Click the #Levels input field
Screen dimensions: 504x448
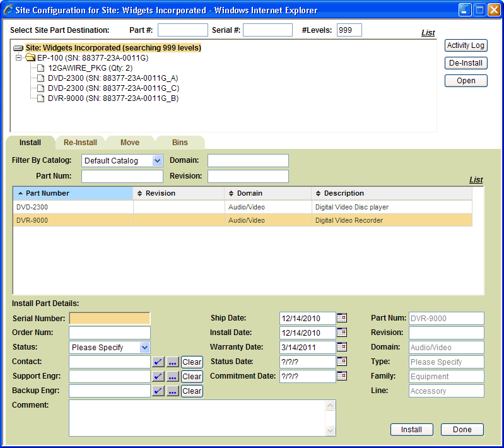click(349, 30)
